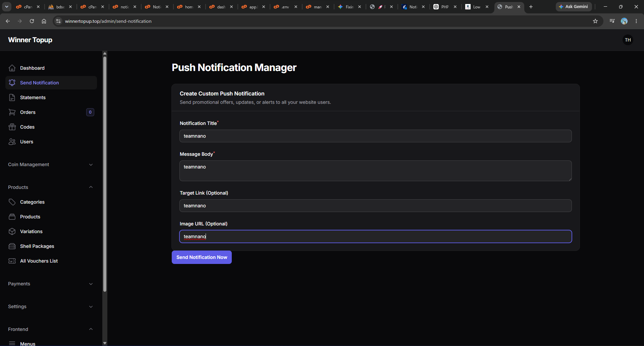Click Send Notification Now button

(x=202, y=257)
